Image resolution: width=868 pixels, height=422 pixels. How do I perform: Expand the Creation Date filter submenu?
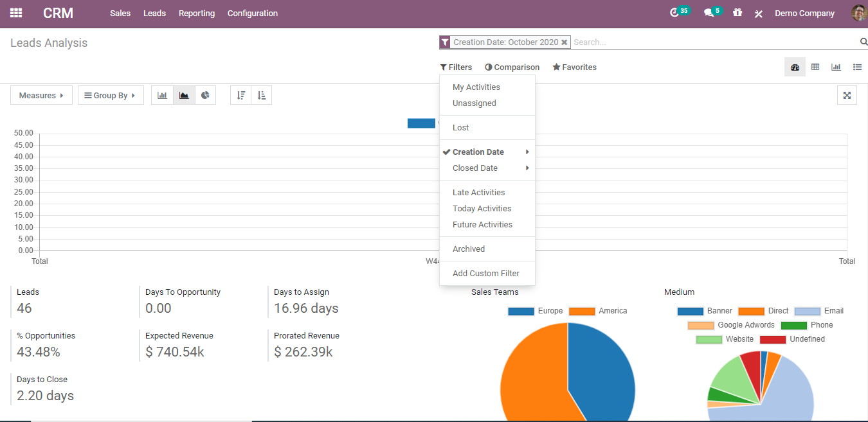487,152
